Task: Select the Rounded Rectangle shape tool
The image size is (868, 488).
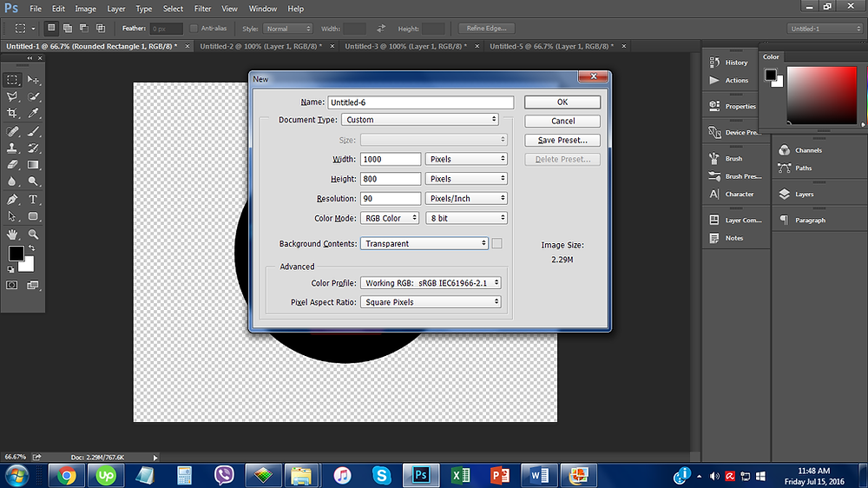Action: tap(33, 216)
